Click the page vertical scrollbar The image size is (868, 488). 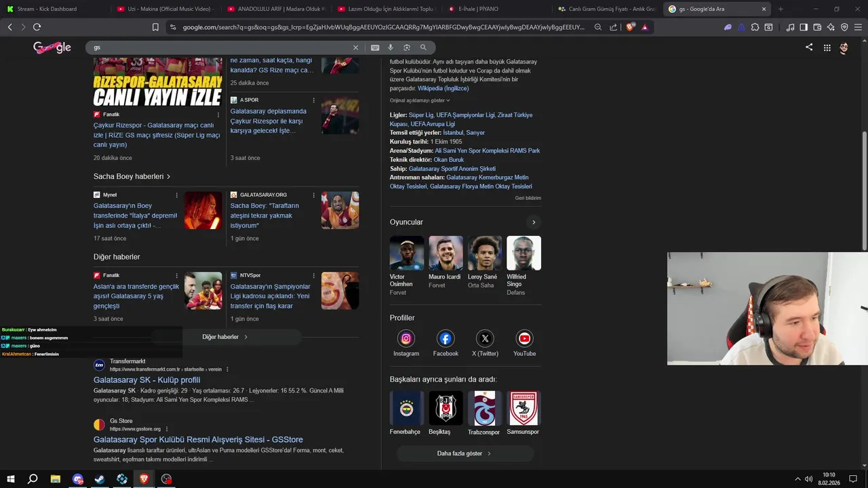tap(865, 191)
